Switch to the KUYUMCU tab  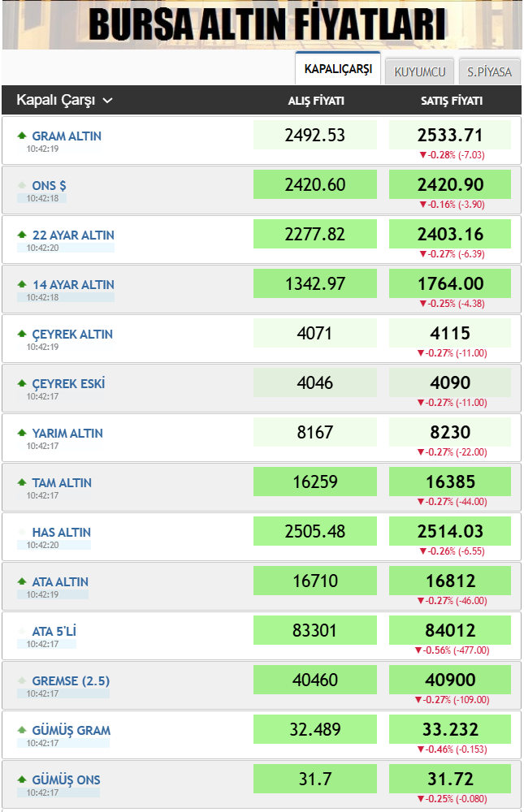[x=419, y=71]
